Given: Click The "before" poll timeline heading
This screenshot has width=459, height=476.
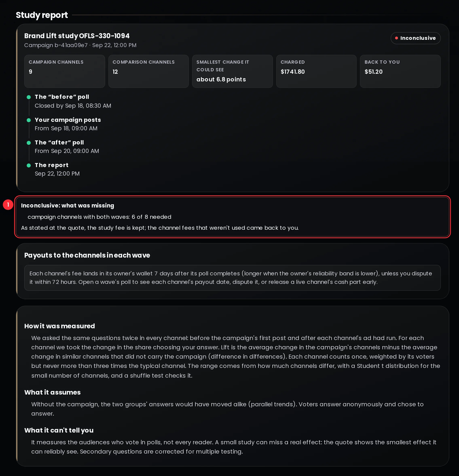Looking at the screenshot, I should tap(62, 97).
